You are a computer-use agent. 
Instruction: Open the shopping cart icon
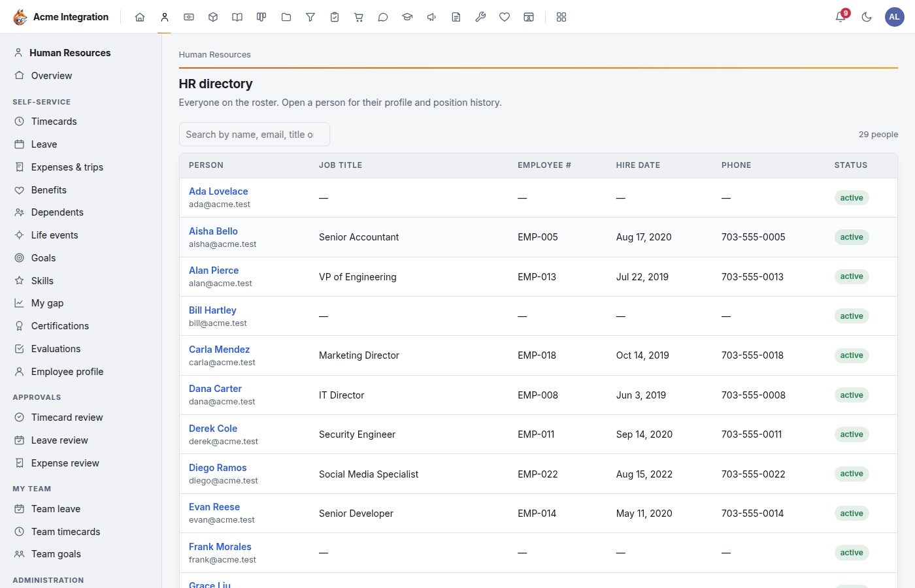click(x=359, y=17)
